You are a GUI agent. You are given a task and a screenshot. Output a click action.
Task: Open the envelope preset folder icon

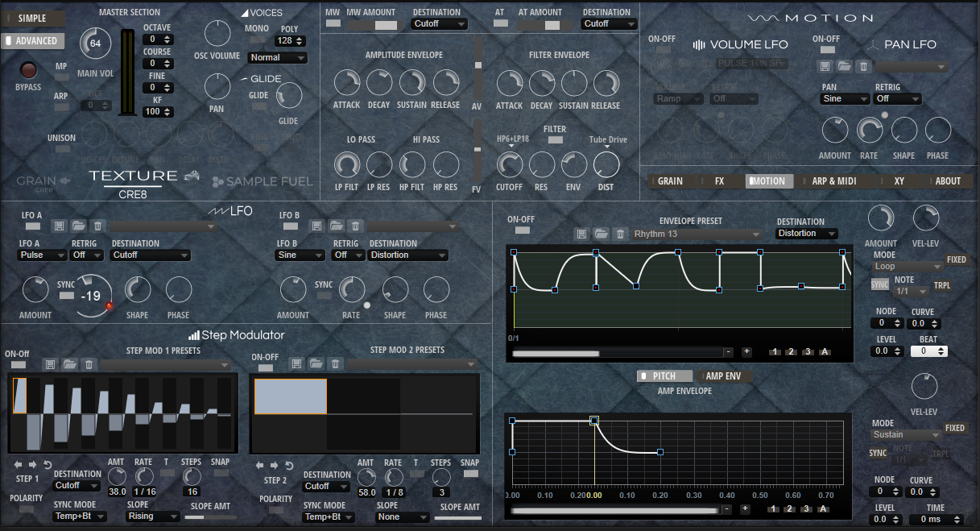tap(600, 234)
